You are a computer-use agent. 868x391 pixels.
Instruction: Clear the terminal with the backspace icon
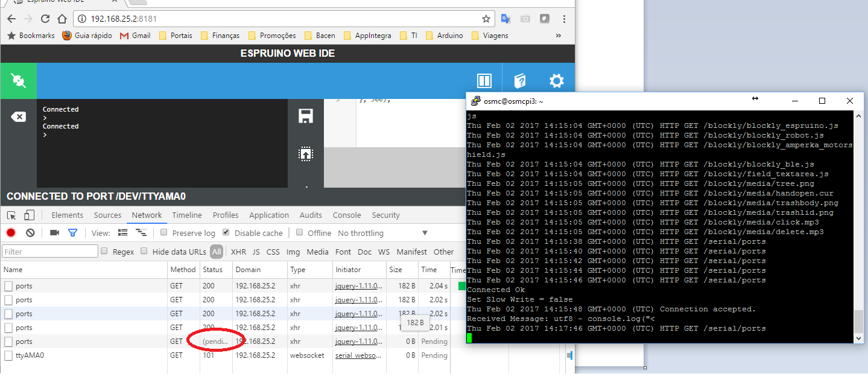[x=19, y=116]
